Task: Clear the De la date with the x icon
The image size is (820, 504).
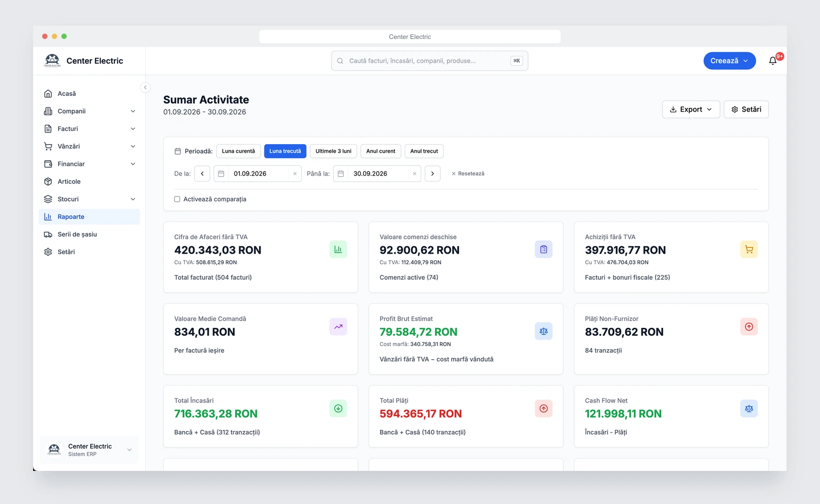Action: [x=295, y=174]
